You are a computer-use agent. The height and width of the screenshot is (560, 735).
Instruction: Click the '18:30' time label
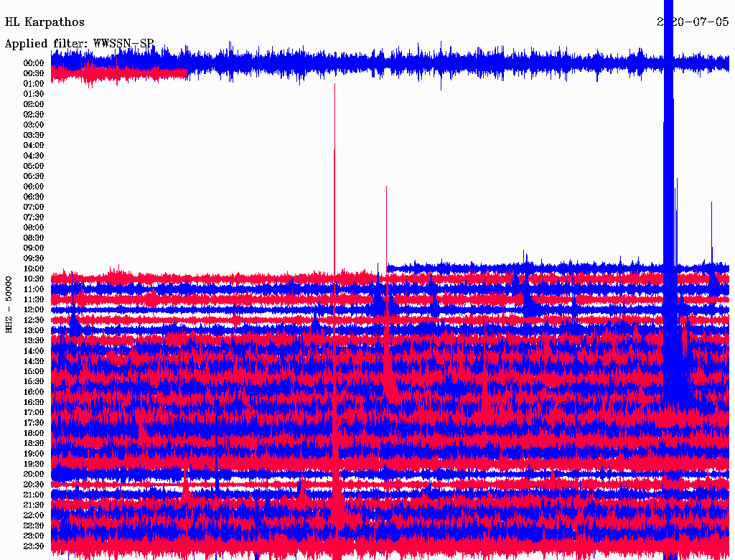[x=34, y=443]
